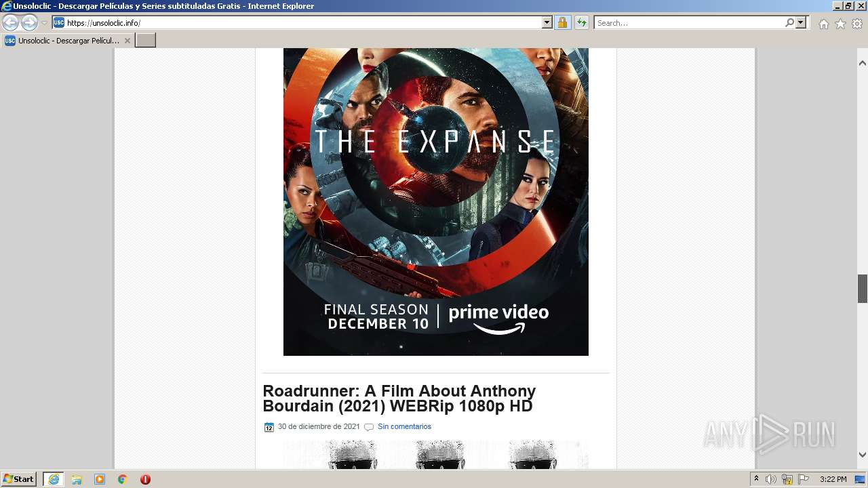Image resolution: width=868 pixels, height=488 pixels.
Task: View security report via lock icon
Action: click(562, 23)
